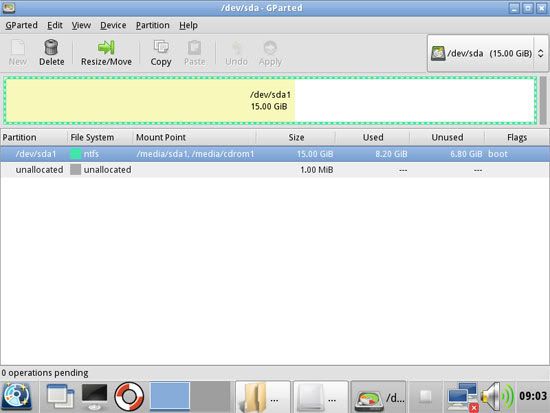Click the boot flag cell
The width and height of the screenshot is (550, 413).
coord(498,154)
